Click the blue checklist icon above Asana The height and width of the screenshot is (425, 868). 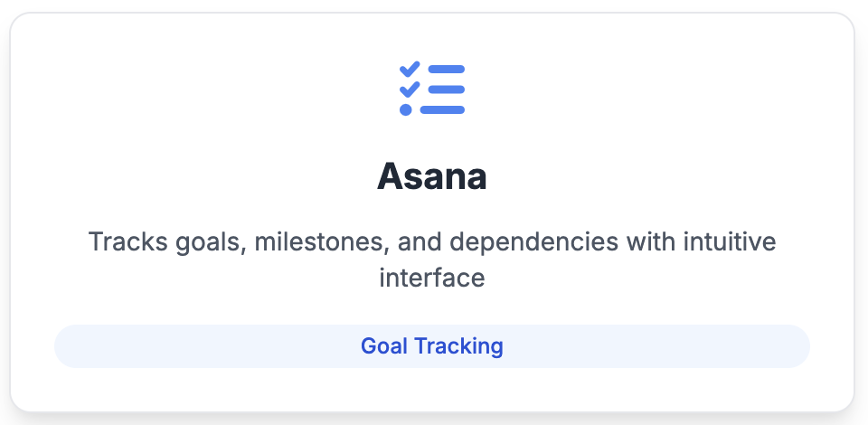click(432, 89)
